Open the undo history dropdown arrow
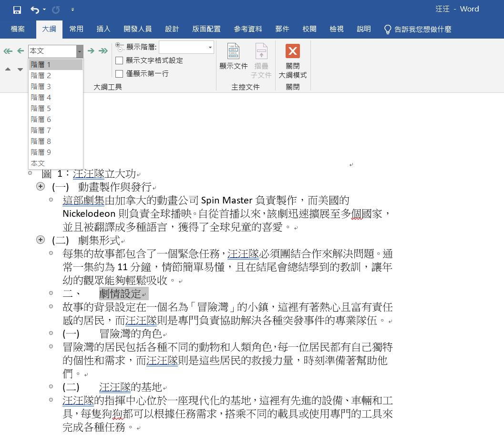 pos(44,10)
